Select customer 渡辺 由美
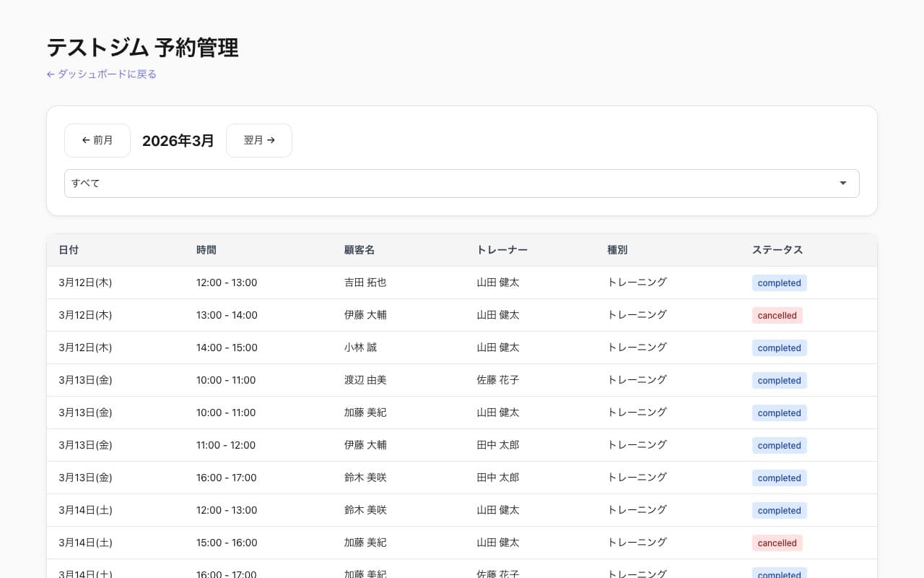 point(365,380)
